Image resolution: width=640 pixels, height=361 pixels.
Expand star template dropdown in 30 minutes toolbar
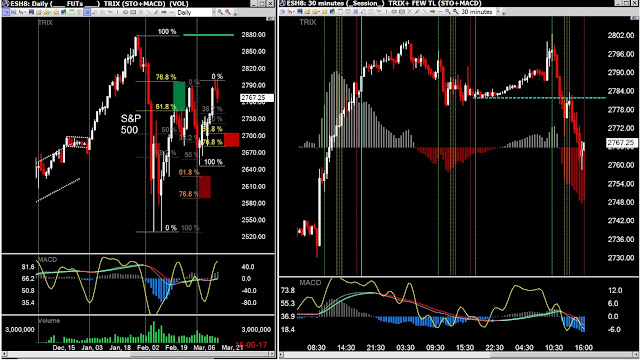click(319, 11)
